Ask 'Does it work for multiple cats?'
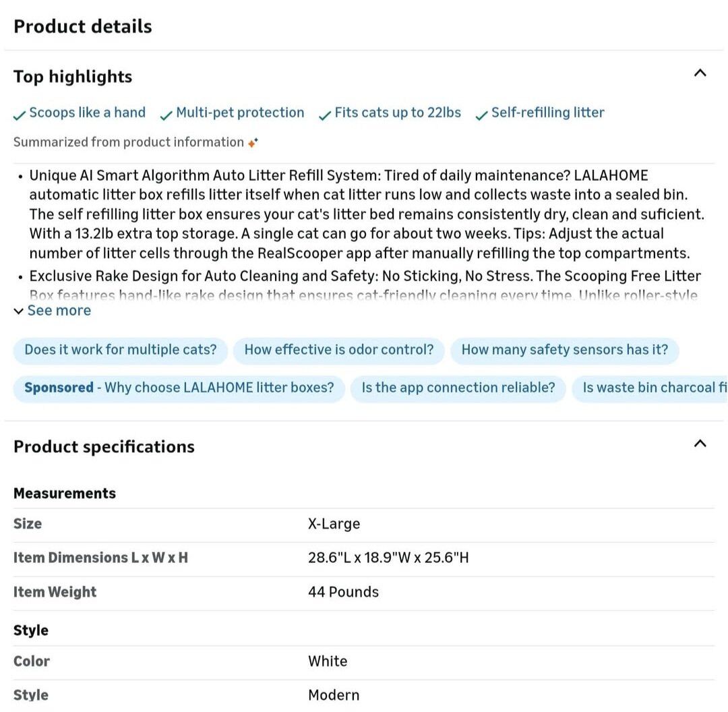This screenshot has width=728, height=712. pos(121,350)
